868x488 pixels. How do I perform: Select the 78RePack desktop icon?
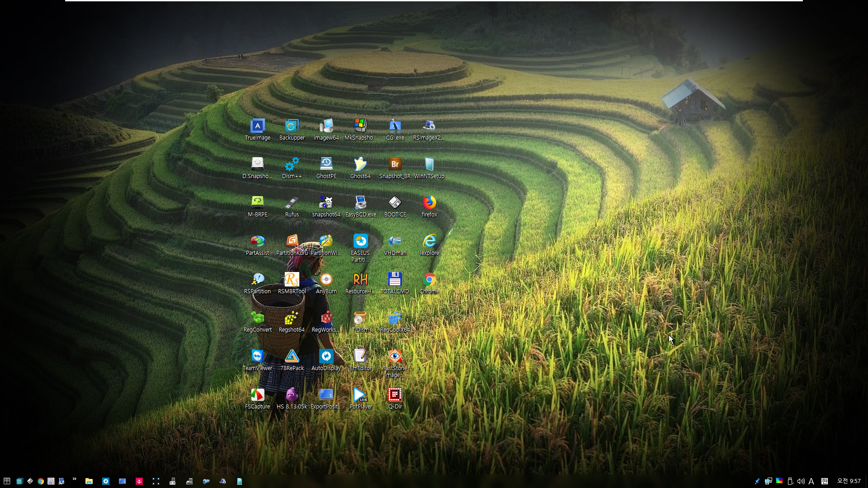click(x=292, y=360)
